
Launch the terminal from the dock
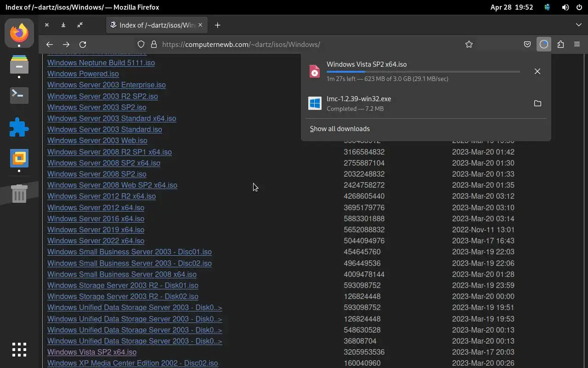pos(19,95)
